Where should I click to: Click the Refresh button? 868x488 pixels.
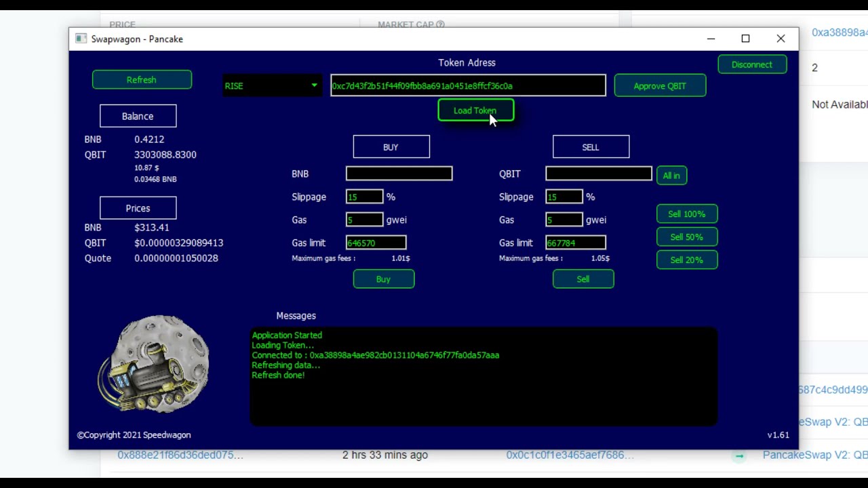pos(142,80)
